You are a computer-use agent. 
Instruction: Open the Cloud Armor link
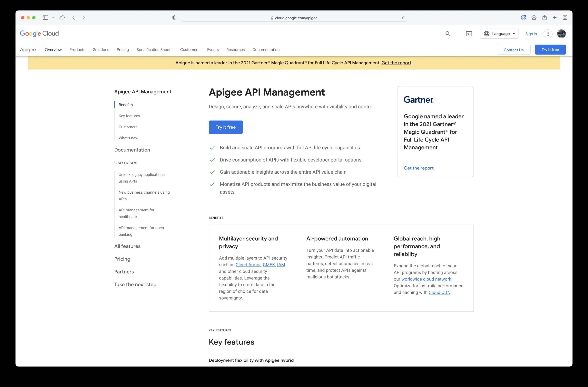[x=248, y=265]
